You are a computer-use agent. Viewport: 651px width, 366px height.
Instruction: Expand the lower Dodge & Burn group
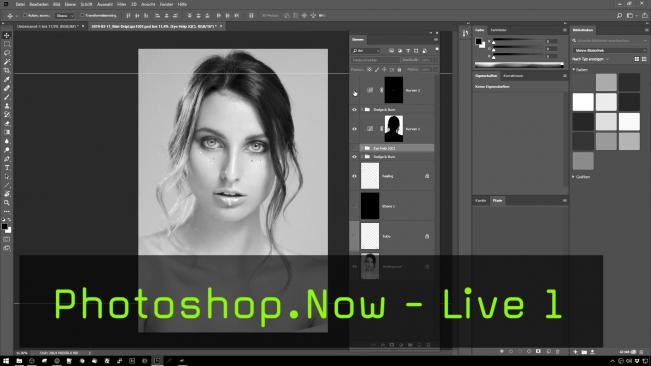pos(362,157)
